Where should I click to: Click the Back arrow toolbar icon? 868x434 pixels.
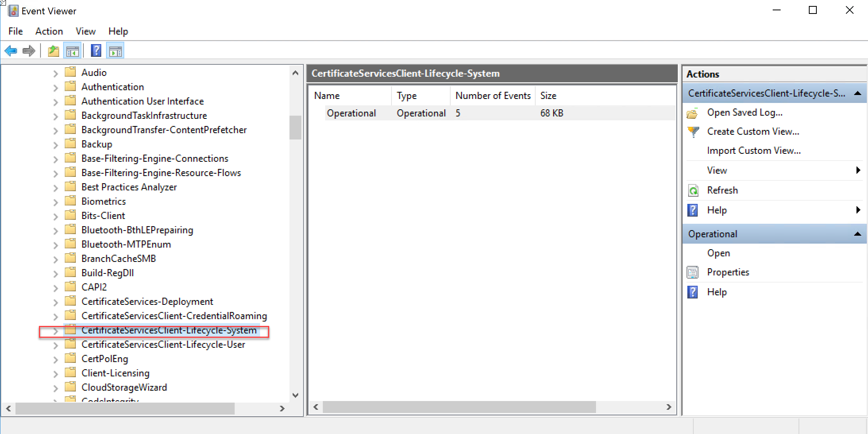pos(11,51)
